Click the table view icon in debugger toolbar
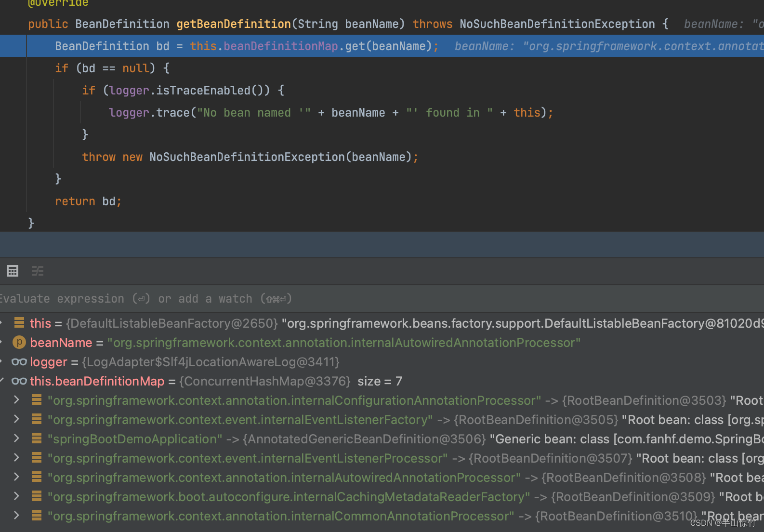Viewport: 764px width, 532px height. coord(13,271)
